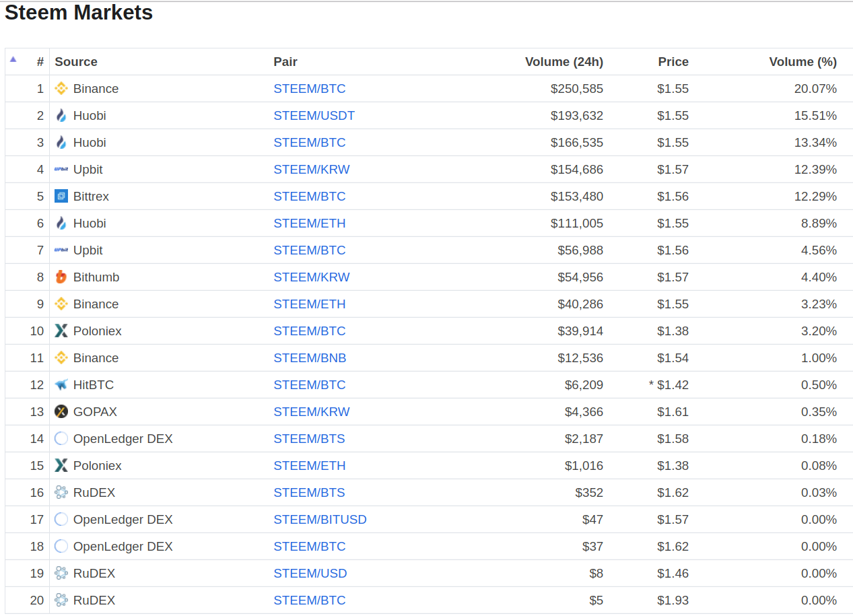Click the OpenLedger DEX icon in row 17
This screenshot has width=853, height=616.
(x=61, y=519)
